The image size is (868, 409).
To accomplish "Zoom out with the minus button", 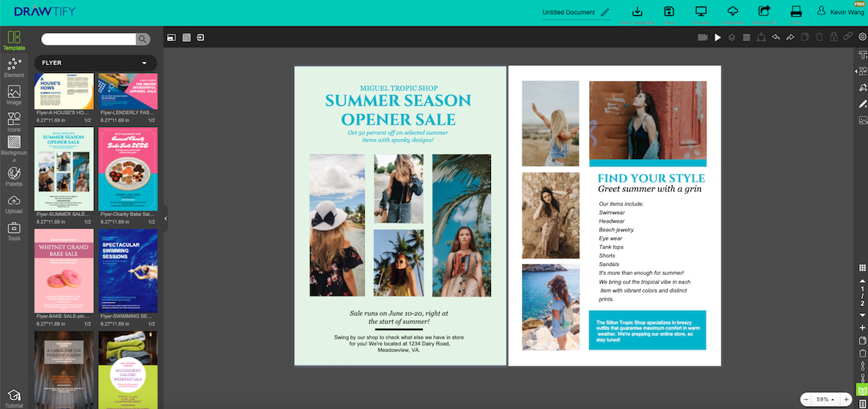I will [x=806, y=399].
